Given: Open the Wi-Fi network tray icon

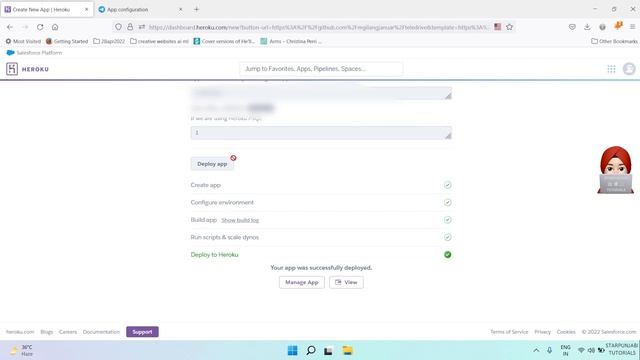Looking at the screenshot, I should coord(581,350).
